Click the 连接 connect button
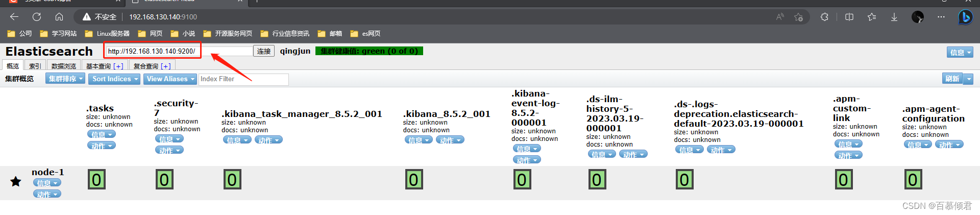Viewport: 980px width, 215px height. point(264,51)
